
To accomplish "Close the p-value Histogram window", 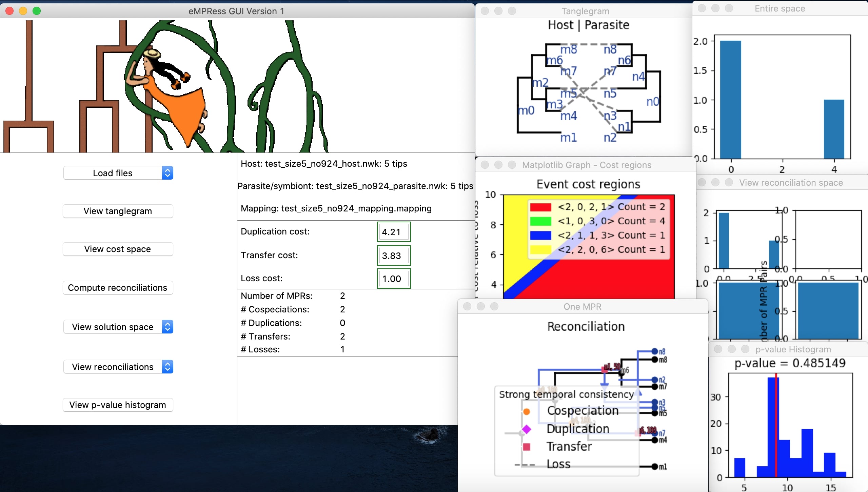I will coord(718,349).
